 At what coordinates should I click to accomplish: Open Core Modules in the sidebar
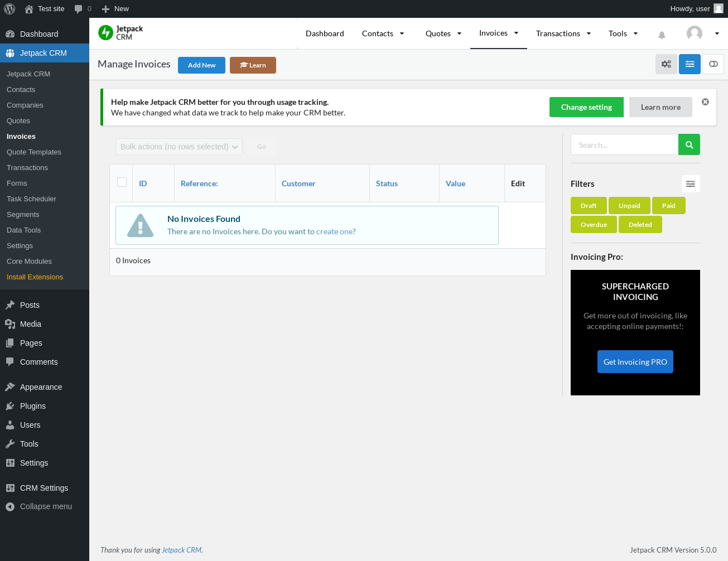(29, 262)
